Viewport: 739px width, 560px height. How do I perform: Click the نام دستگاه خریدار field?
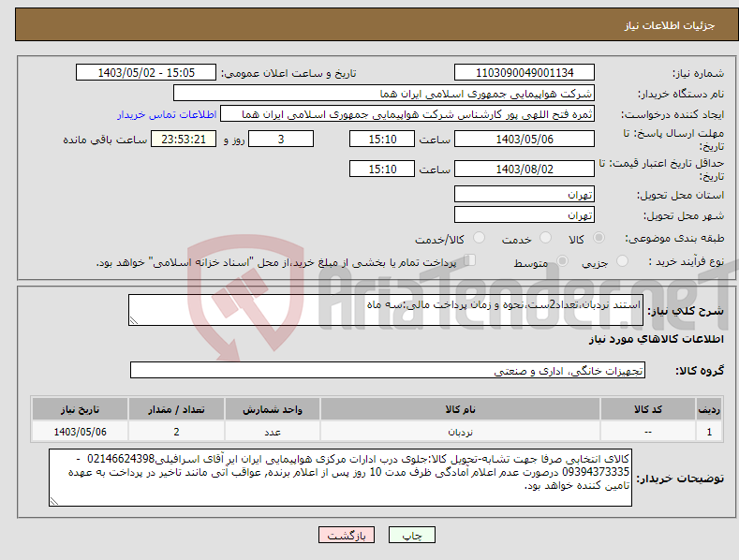click(384, 94)
